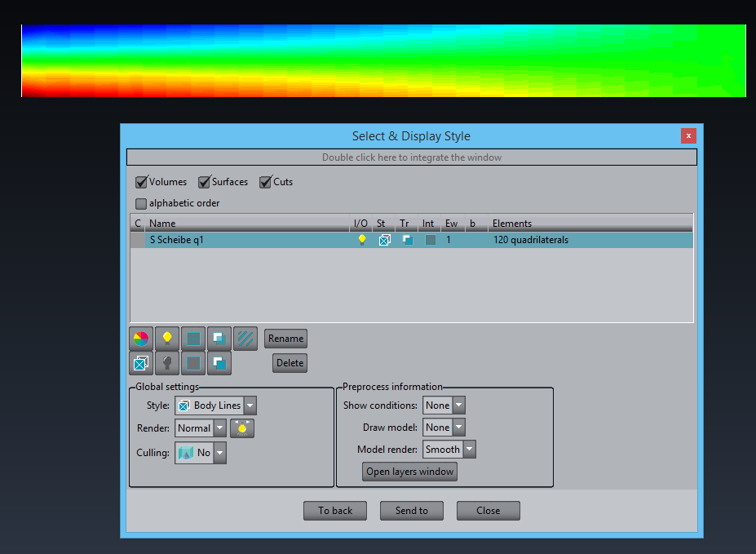Toggle I/O lightbulb for S Scheibe q1
The width and height of the screenshot is (756, 554).
pyautogui.click(x=362, y=240)
